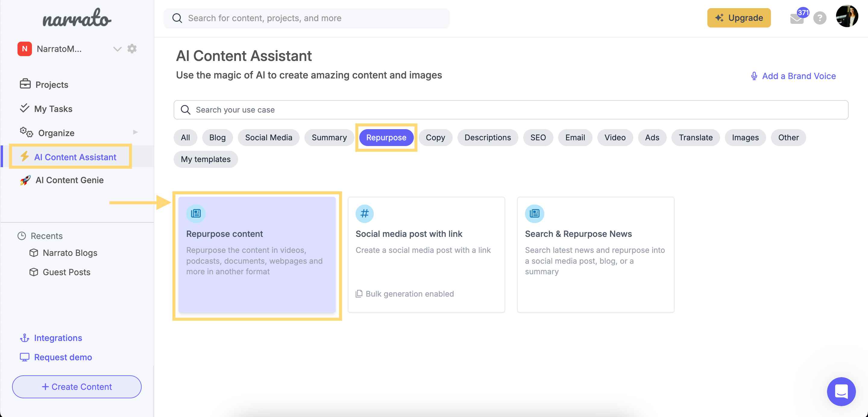Viewport: 868px width, 417px height.
Task: Click the hashtag icon on Social media card
Action: (365, 213)
